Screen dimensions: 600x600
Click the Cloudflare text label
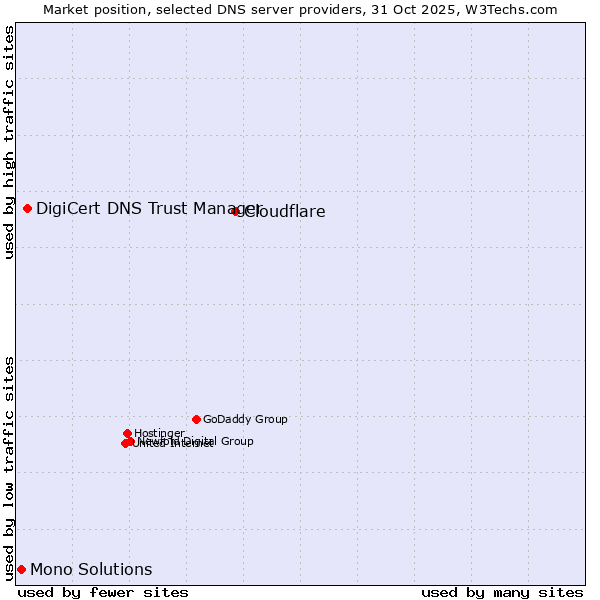(286, 212)
